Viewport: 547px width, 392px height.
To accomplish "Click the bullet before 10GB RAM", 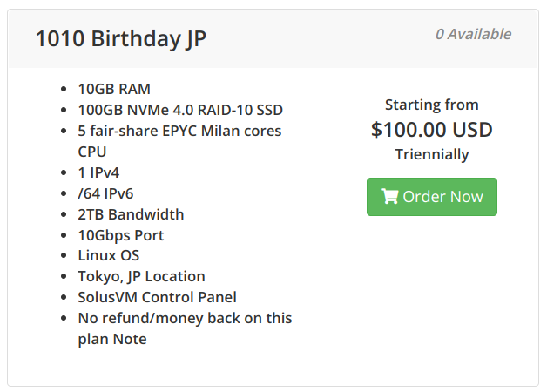I will [x=64, y=89].
